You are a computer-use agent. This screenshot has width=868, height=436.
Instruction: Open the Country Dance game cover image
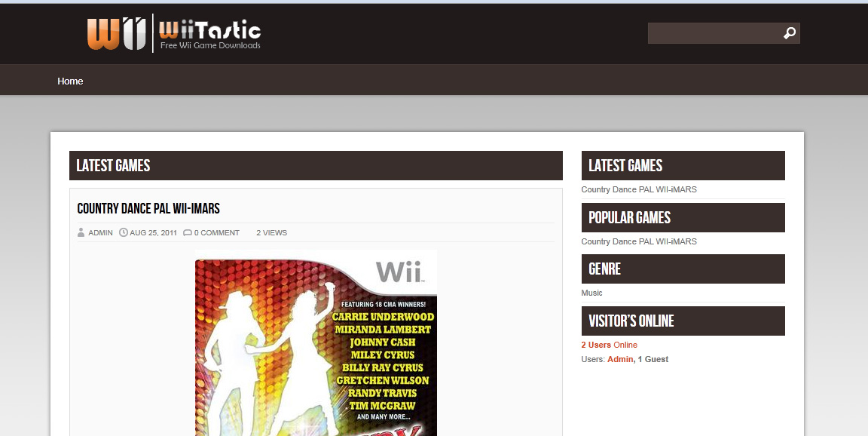(x=316, y=342)
